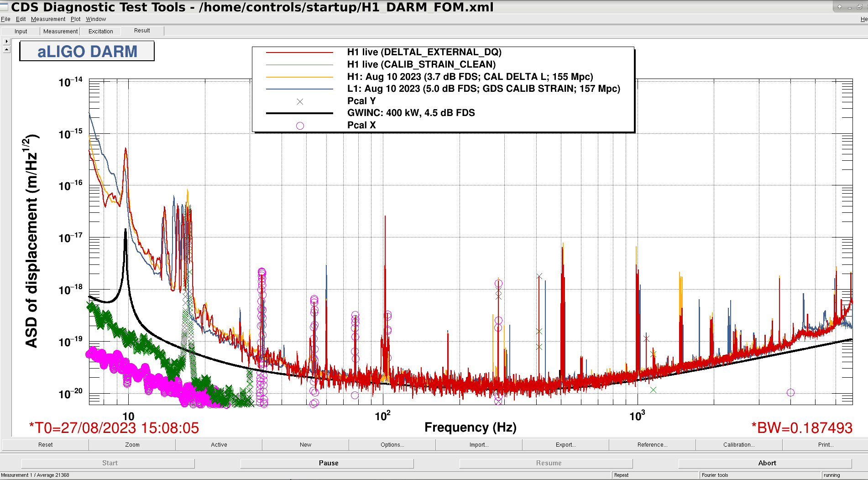This screenshot has height=480, width=868.
Task: Open plot Options dialog
Action: click(x=392, y=445)
